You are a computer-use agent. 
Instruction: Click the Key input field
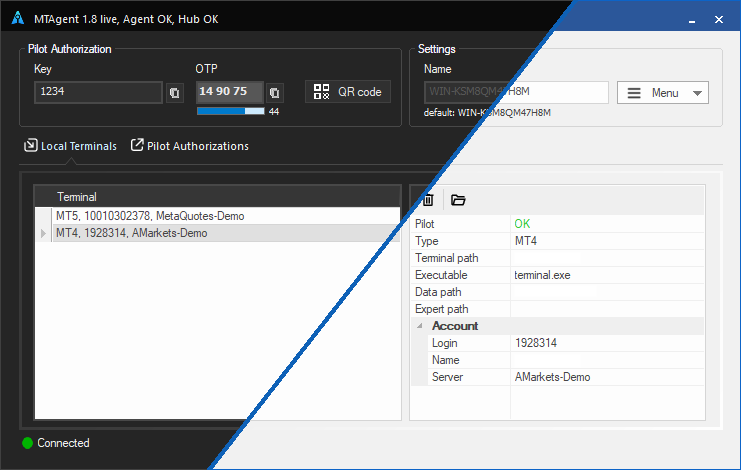pos(98,92)
